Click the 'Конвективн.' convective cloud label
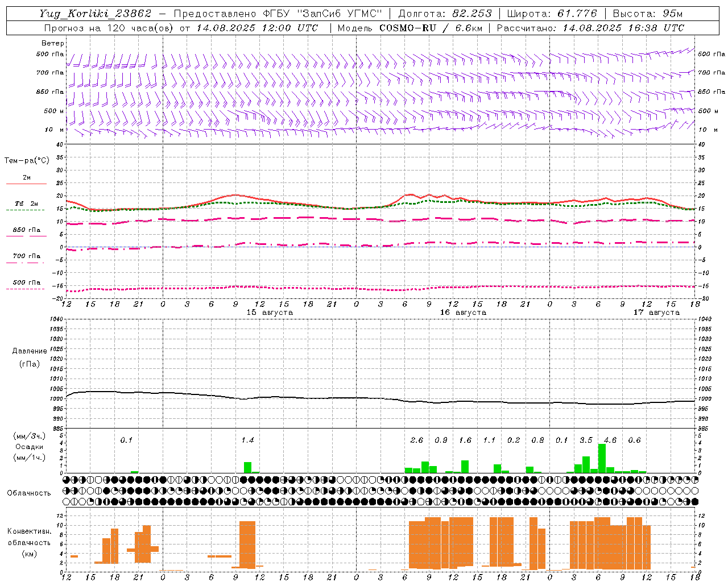The height and width of the screenshot is (582, 728). [x=29, y=531]
